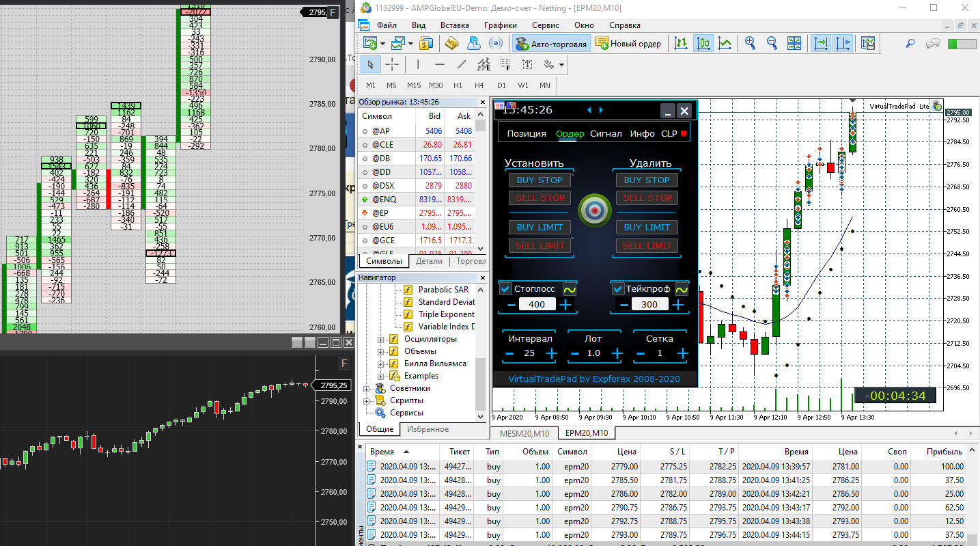Increase Лот value with plus button
980x546 pixels.
617,353
